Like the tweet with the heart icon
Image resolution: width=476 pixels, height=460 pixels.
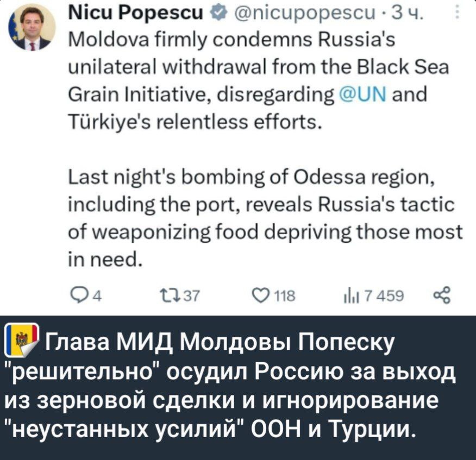click(x=260, y=296)
